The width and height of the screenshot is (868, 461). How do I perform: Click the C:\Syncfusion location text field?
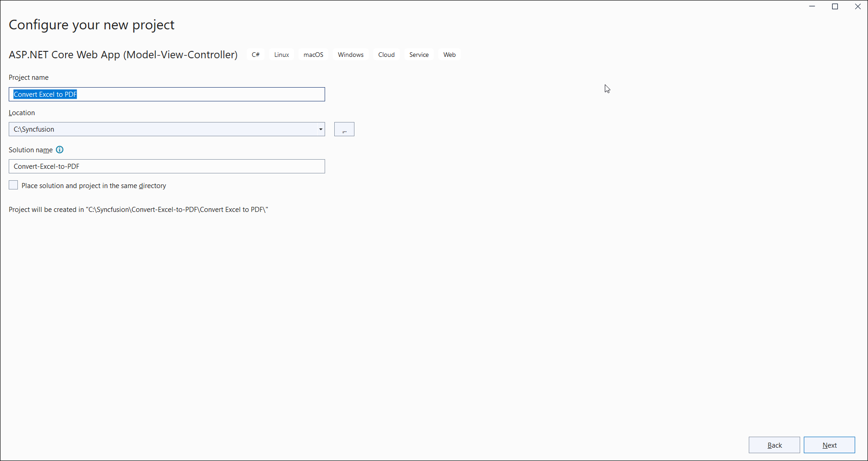(160, 129)
